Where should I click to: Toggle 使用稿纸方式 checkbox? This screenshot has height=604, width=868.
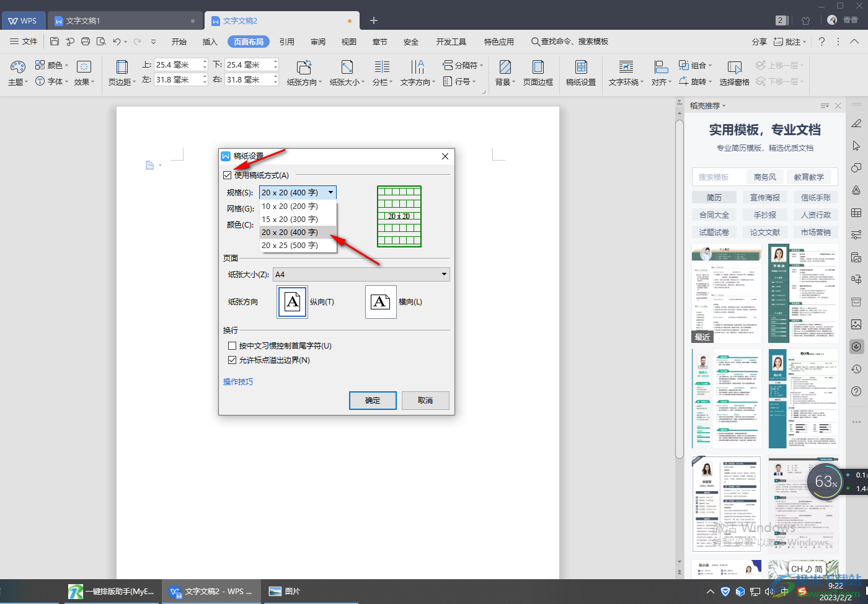(228, 175)
